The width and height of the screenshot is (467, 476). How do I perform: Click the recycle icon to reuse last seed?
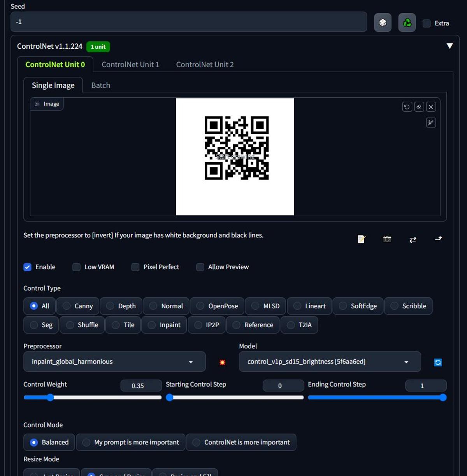point(406,23)
